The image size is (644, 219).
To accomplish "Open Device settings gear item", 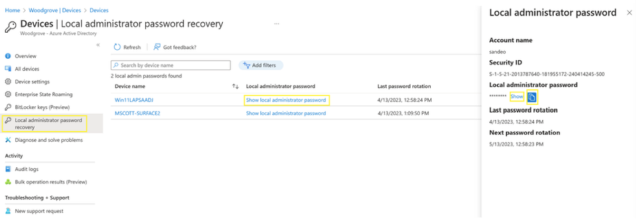I will tap(32, 82).
